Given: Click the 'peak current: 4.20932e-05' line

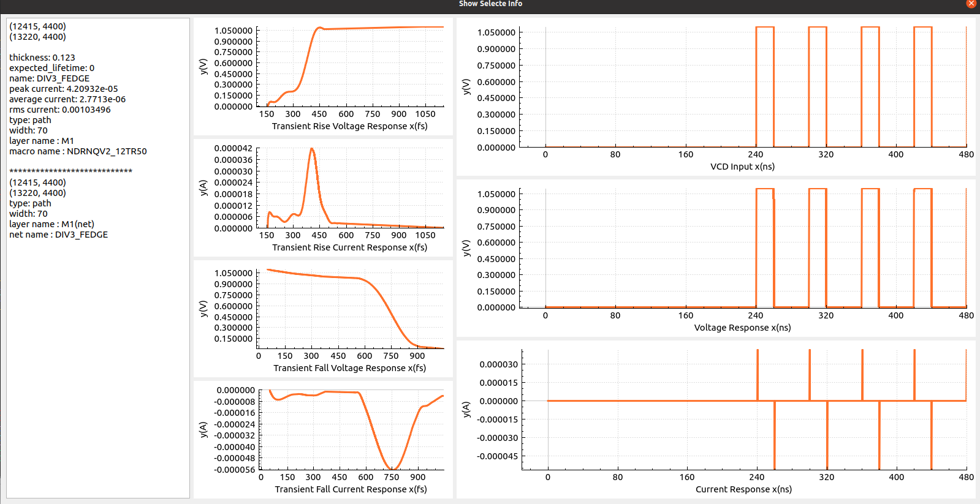Looking at the screenshot, I should pyautogui.click(x=63, y=89).
